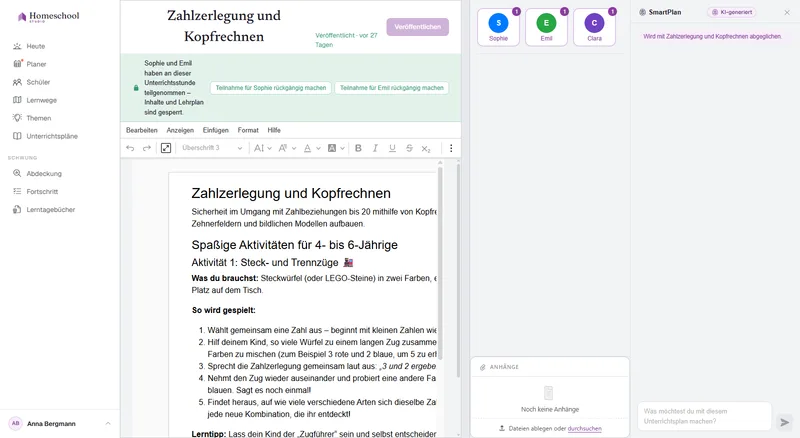The width and height of the screenshot is (800, 438).
Task: Click the font family icon
Action: [283, 148]
